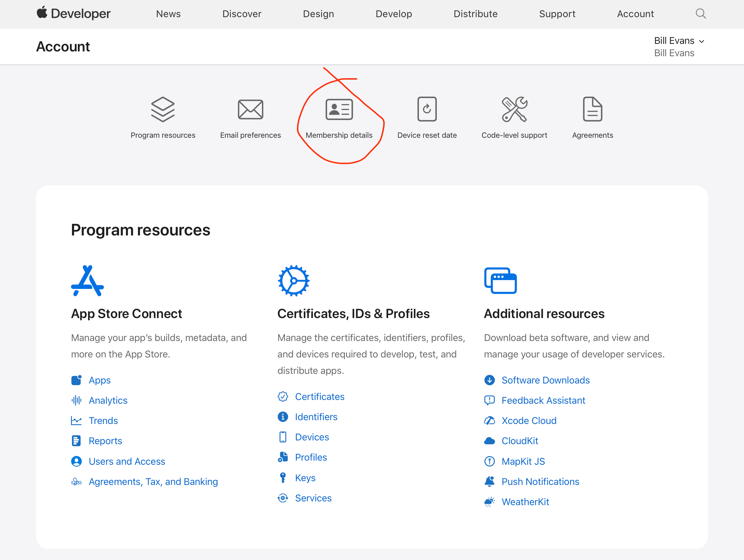Open the Discover menu

coord(242,14)
